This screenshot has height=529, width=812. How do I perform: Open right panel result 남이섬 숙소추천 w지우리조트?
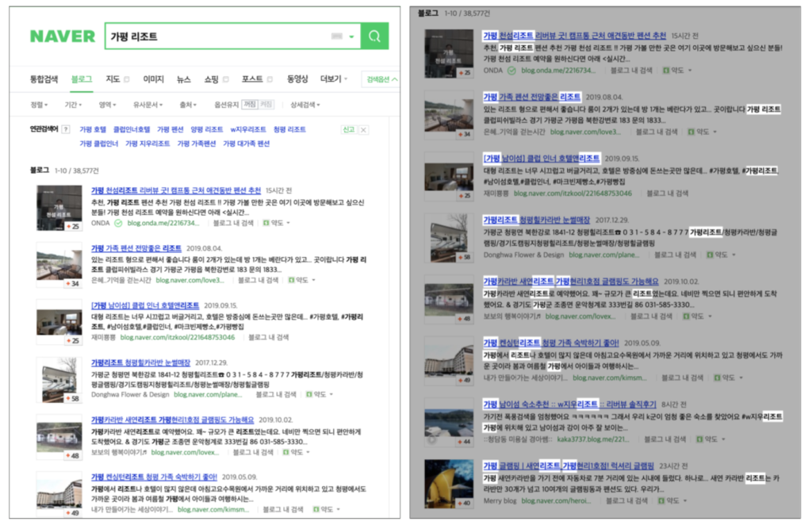click(569, 404)
